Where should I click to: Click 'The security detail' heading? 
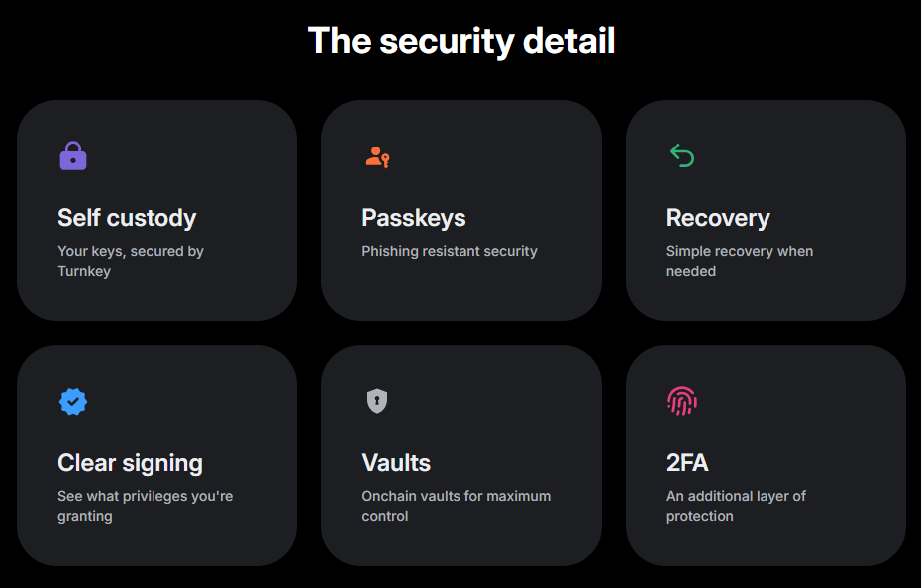(x=460, y=41)
